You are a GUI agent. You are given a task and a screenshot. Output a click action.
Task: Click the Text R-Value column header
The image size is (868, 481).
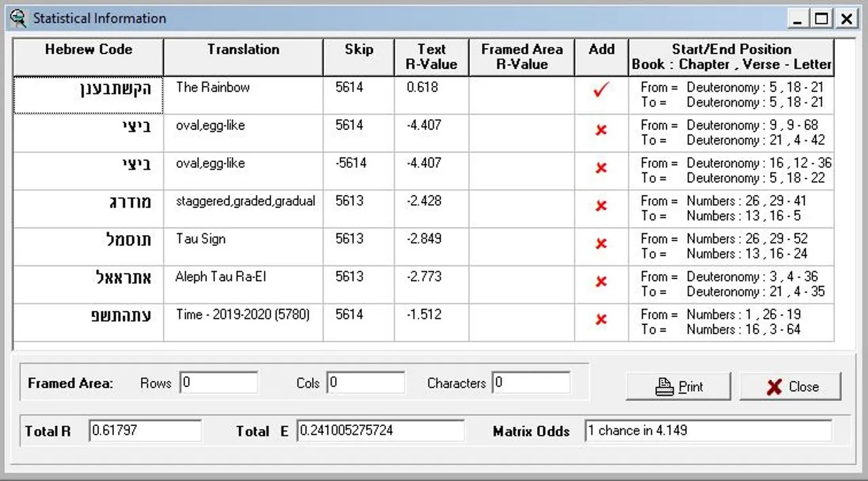431,57
